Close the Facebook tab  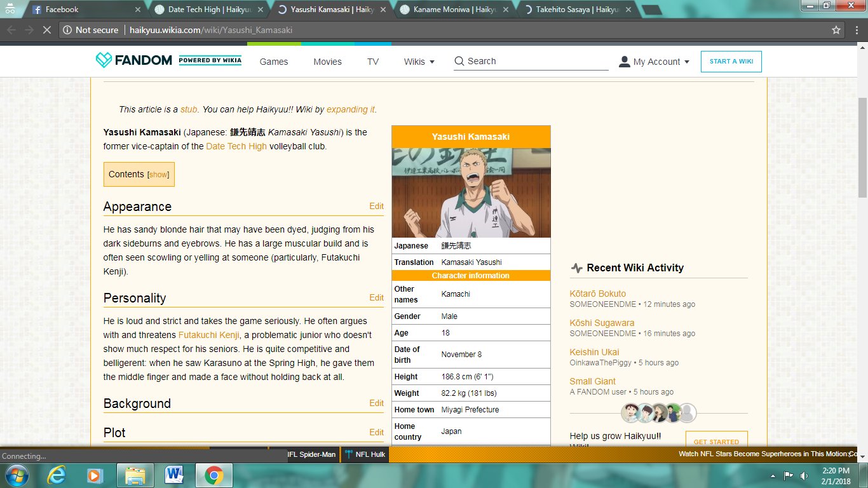click(138, 10)
